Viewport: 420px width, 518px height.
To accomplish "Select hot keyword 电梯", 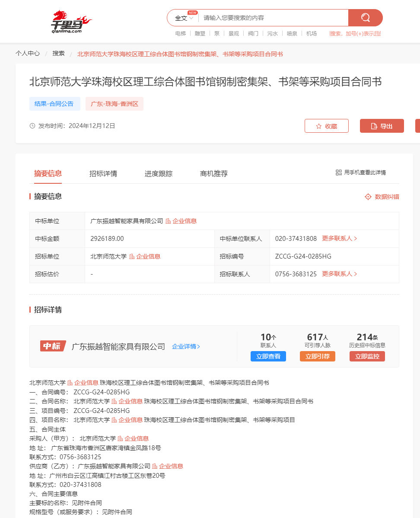I will point(181,33).
